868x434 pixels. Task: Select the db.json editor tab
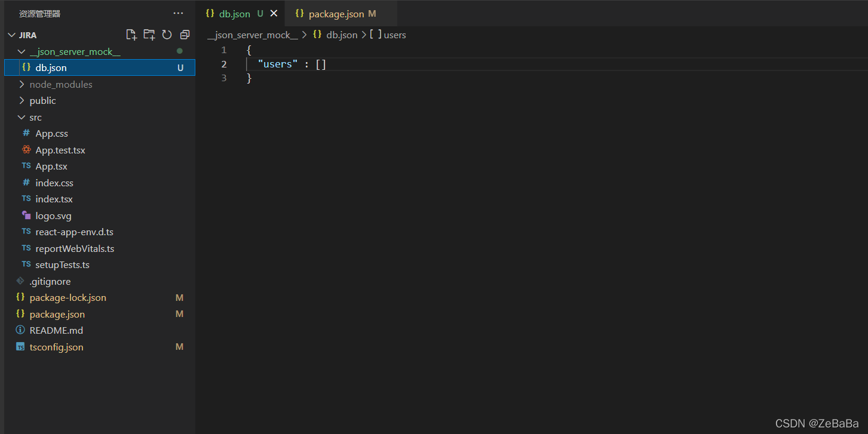click(x=240, y=13)
